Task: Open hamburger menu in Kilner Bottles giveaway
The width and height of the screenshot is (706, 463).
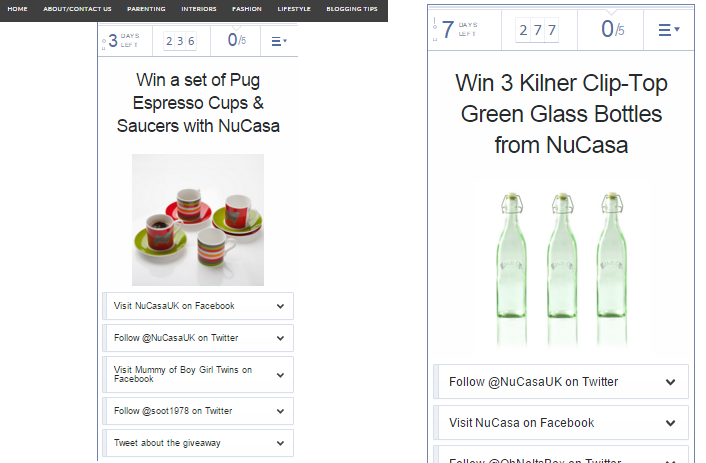Action: click(x=669, y=30)
